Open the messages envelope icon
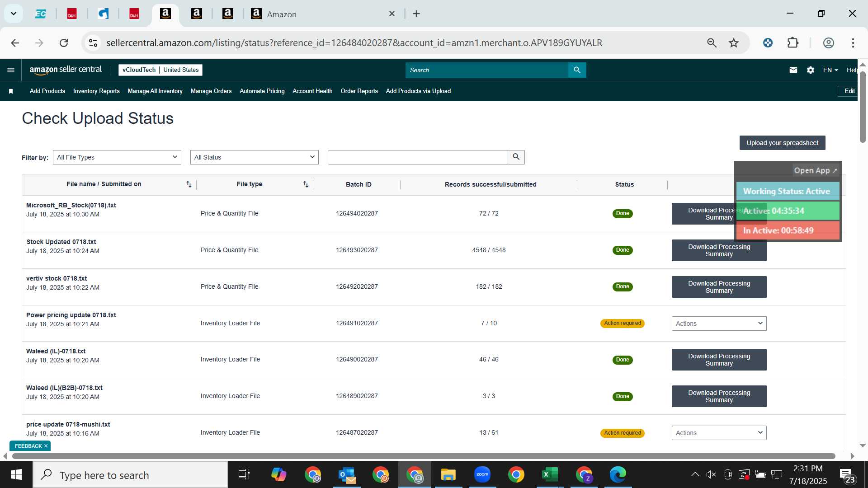The width and height of the screenshot is (868, 488). point(793,70)
